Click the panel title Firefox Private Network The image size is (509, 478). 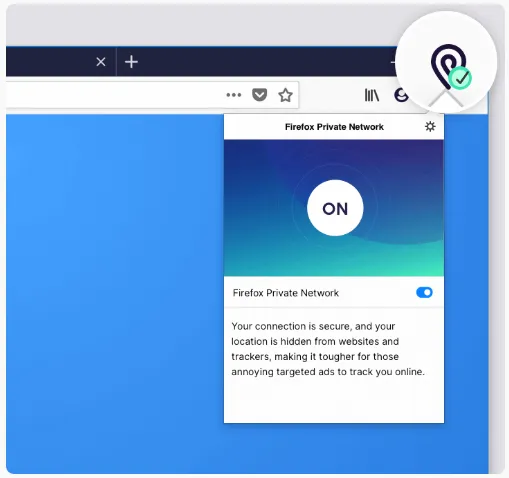point(334,127)
